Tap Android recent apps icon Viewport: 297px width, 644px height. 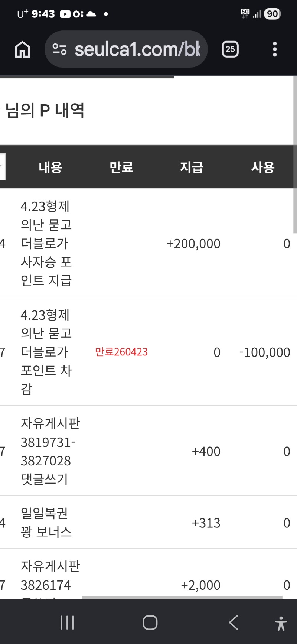67,622
